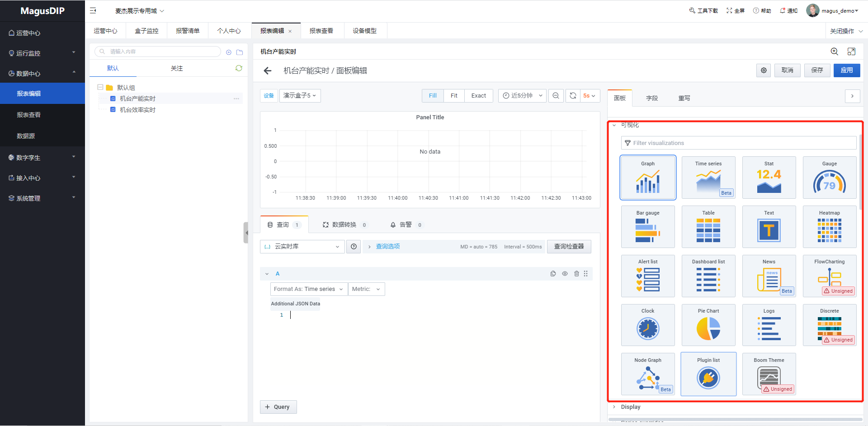Open the 设备模型 top tab
The width and height of the screenshot is (868, 426).
coord(365,31)
